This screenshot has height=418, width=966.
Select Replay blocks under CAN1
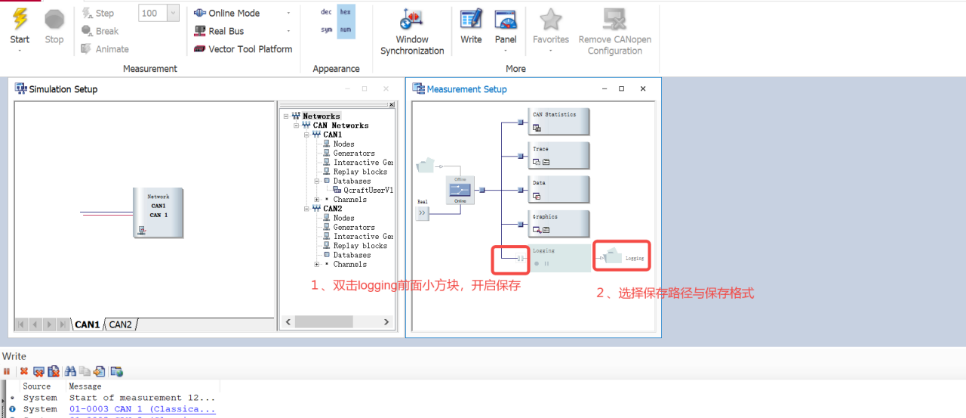click(361, 171)
